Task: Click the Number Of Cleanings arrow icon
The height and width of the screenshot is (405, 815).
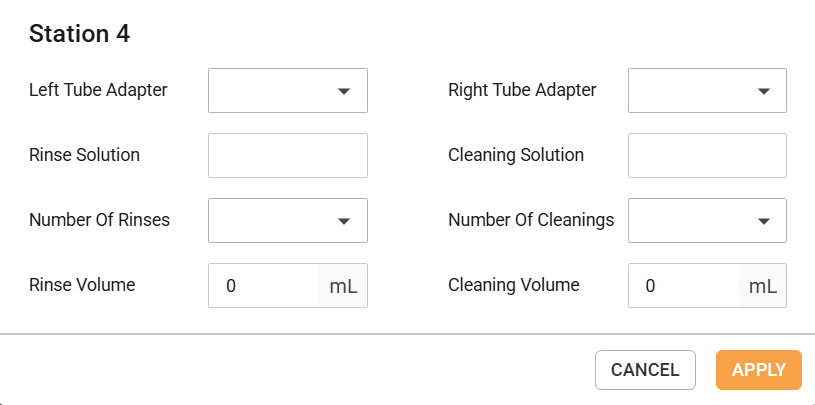Action: point(764,221)
